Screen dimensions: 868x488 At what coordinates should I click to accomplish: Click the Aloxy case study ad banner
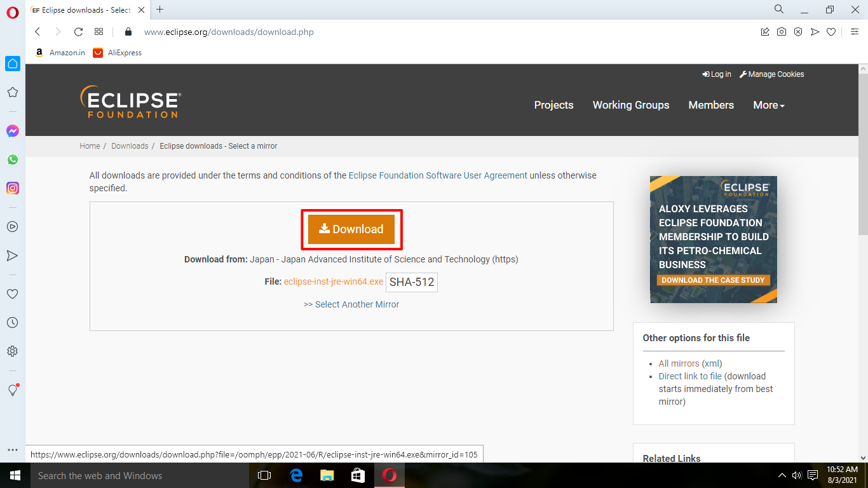[x=714, y=240]
